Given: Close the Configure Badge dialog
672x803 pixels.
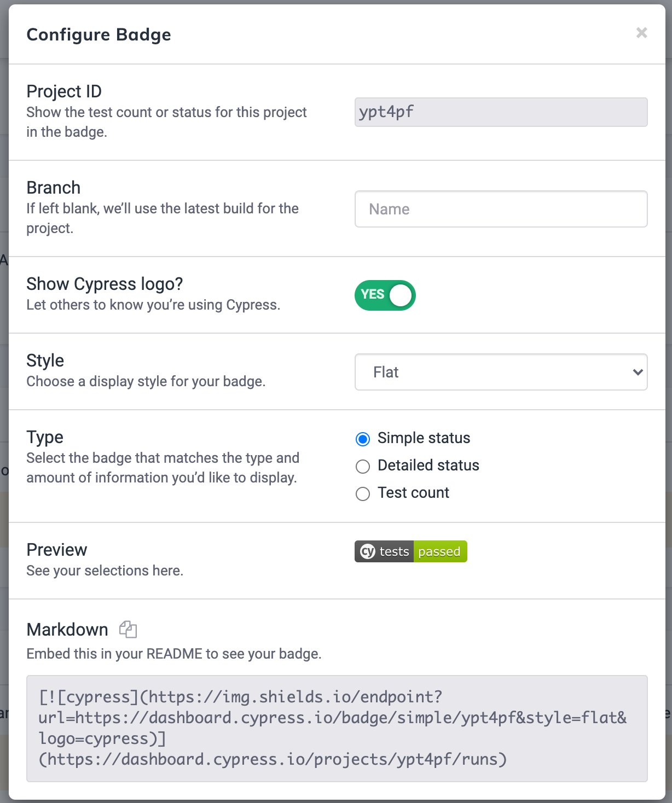Looking at the screenshot, I should (641, 33).
